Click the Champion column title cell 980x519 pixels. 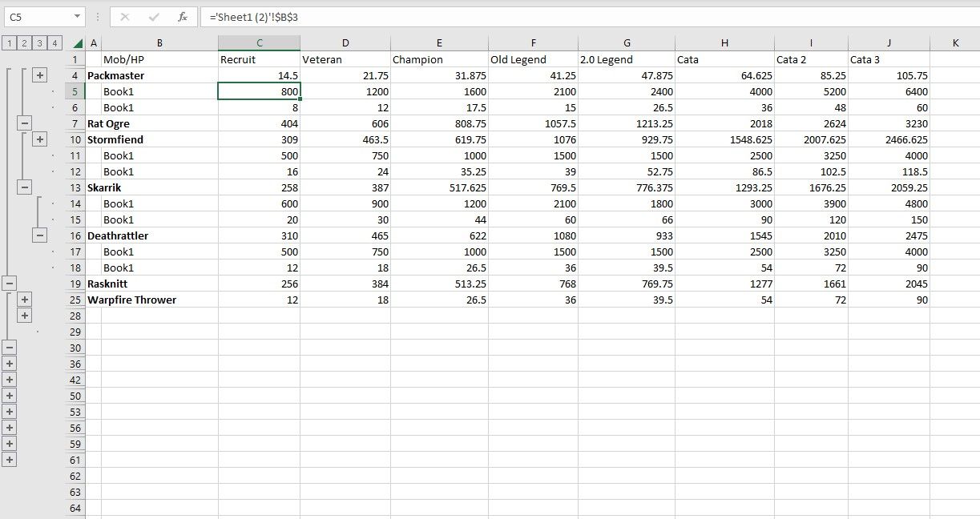pos(439,59)
